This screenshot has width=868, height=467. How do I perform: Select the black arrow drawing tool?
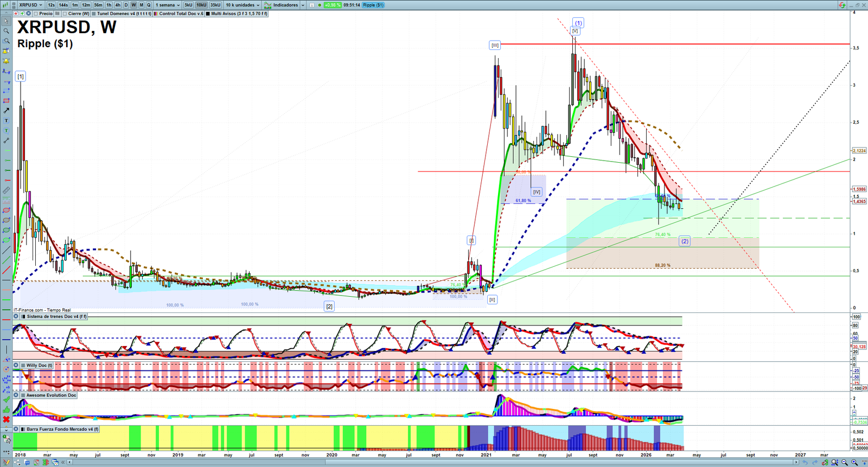point(7,110)
